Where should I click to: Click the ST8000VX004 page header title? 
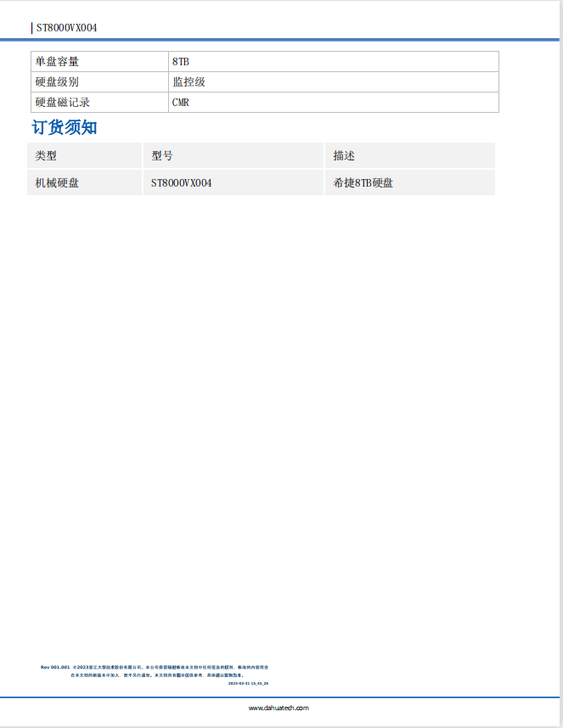(x=66, y=28)
